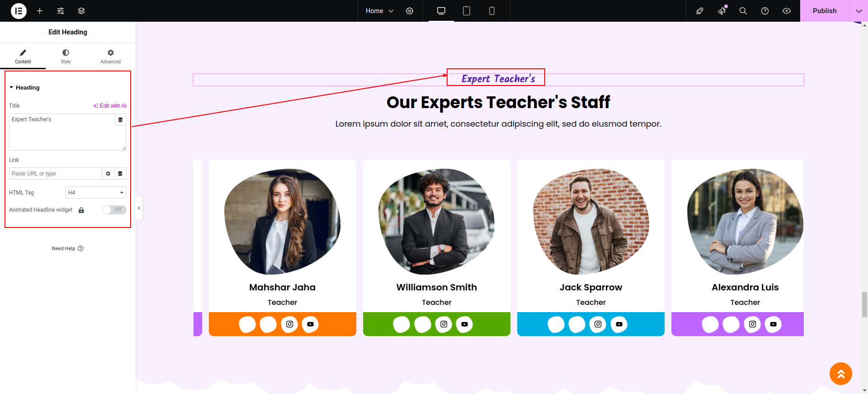Click the Need Help link
The width and height of the screenshot is (868, 394).
(x=67, y=248)
